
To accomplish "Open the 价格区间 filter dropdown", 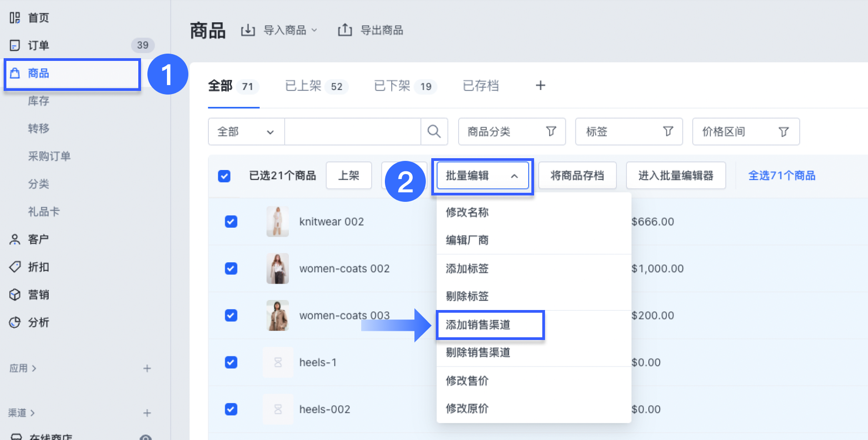I will point(746,132).
